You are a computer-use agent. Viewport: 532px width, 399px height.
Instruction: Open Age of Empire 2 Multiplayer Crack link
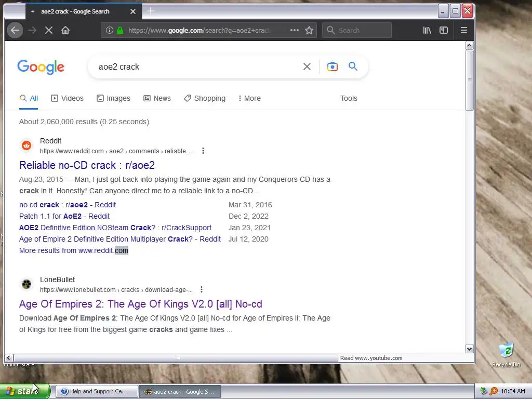click(120, 239)
